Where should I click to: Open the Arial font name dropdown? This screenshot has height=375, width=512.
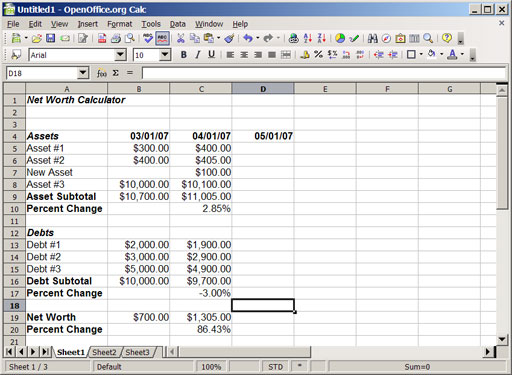pos(120,55)
